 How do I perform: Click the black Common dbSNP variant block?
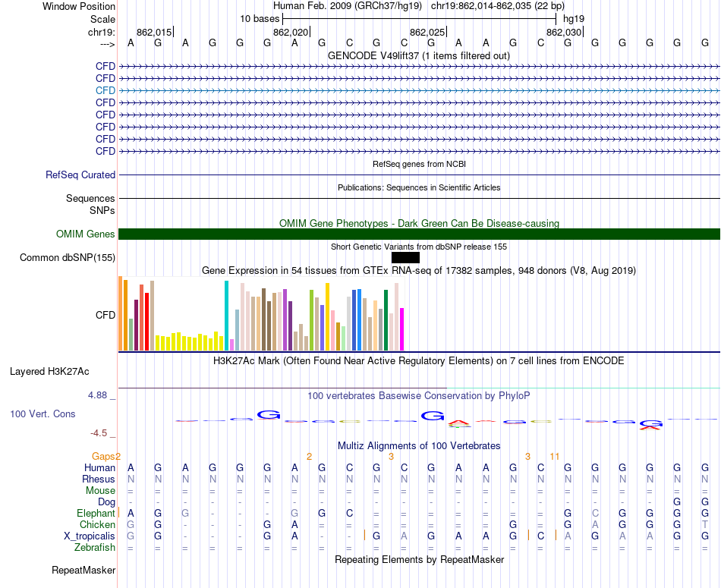(x=405, y=258)
